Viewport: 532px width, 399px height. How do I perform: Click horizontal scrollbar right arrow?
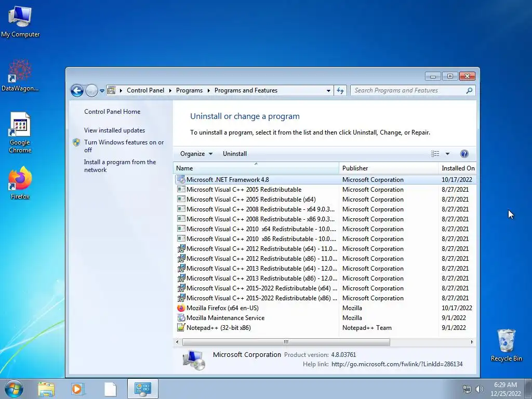coord(472,342)
